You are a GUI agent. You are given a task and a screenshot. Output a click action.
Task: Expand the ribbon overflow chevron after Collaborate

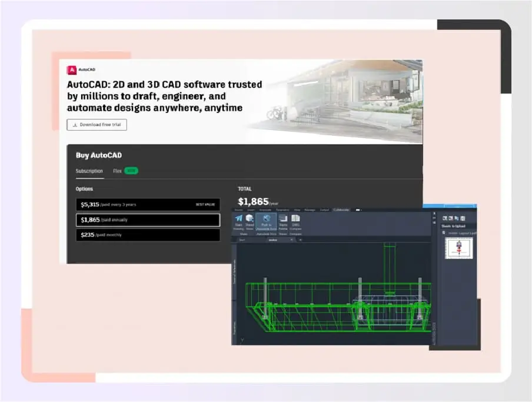coord(358,210)
